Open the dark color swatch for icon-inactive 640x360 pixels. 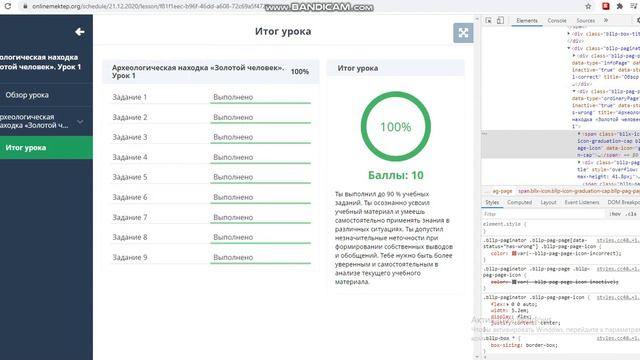(x=514, y=282)
